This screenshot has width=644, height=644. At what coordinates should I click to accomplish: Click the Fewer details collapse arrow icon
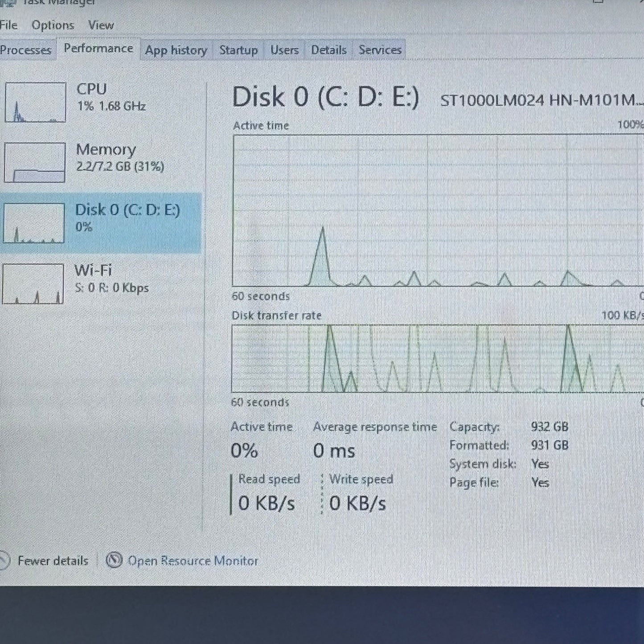point(4,561)
